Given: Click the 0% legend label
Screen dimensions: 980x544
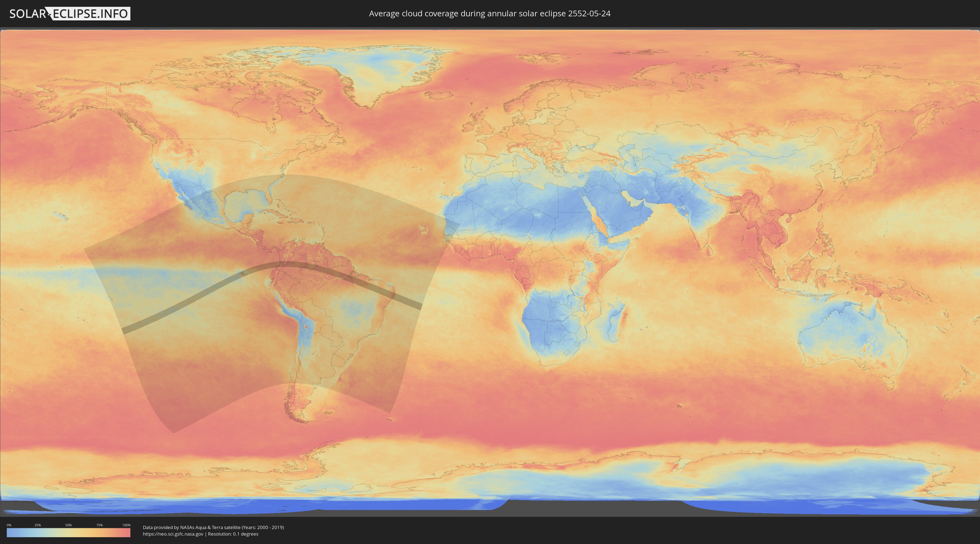Looking at the screenshot, I should click(x=9, y=525).
